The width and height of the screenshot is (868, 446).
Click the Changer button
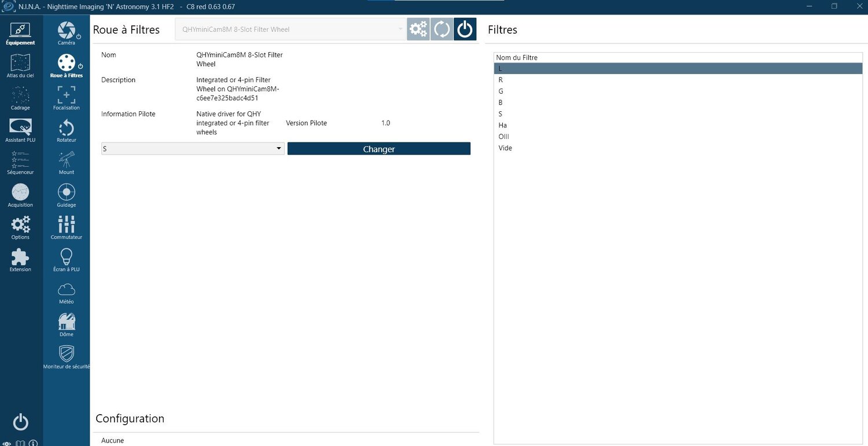[x=379, y=149]
